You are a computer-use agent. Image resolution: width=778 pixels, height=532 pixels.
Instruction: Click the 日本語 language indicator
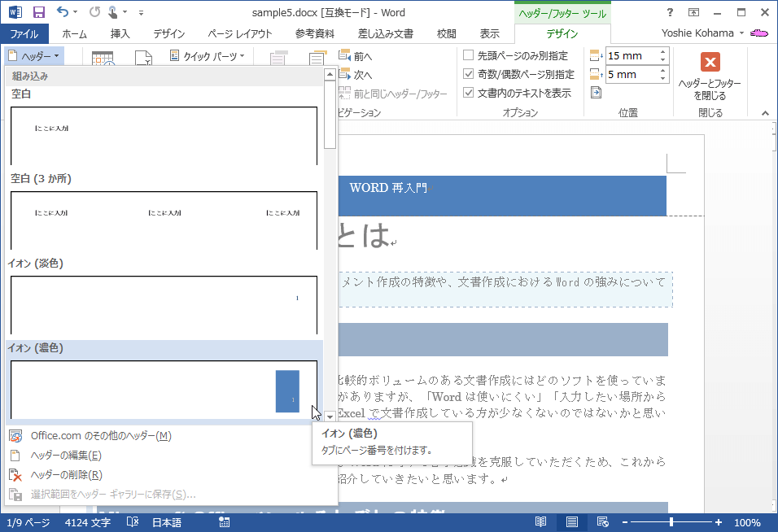pyautogui.click(x=167, y=522)
